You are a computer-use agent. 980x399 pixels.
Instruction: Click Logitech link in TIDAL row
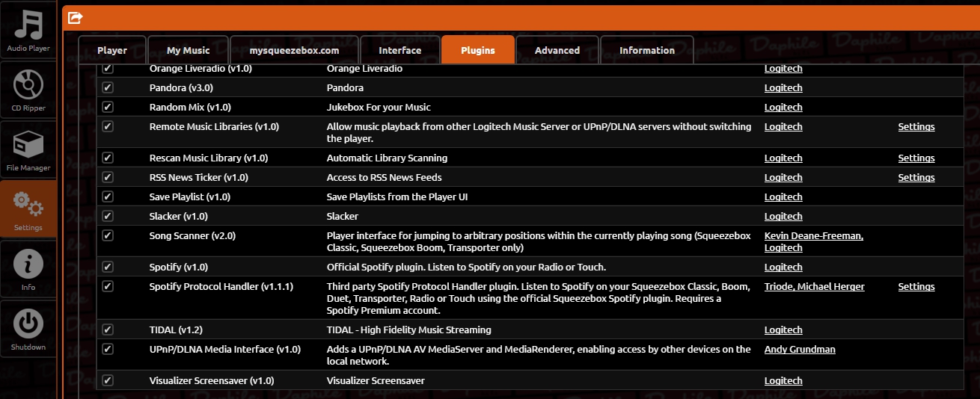tap(783, 330)
